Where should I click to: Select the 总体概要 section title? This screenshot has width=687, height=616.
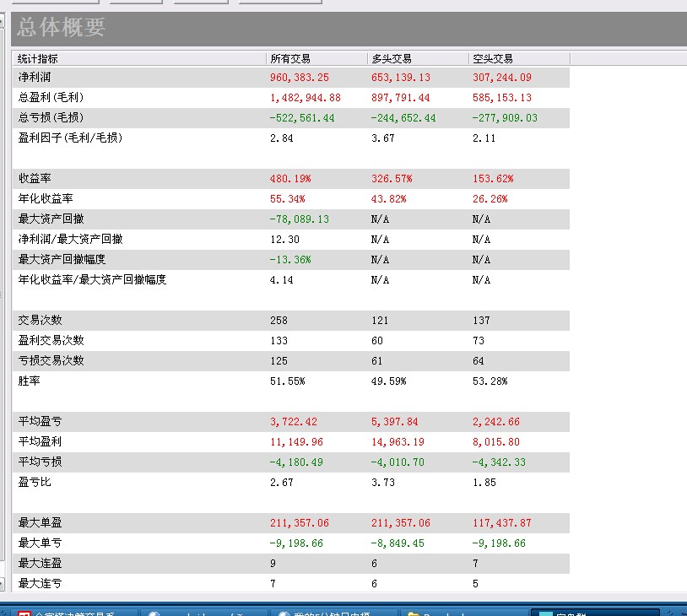point(62,27)
